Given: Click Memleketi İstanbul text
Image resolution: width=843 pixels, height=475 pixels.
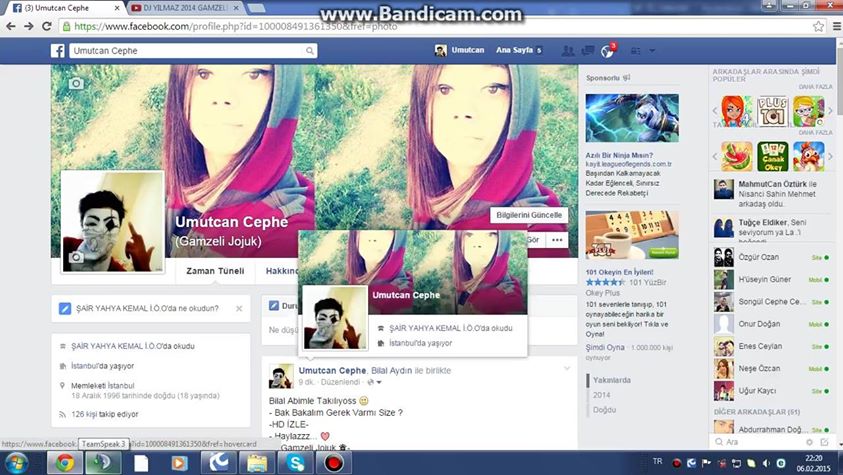Looking at the screenshot, I should 103,385.
